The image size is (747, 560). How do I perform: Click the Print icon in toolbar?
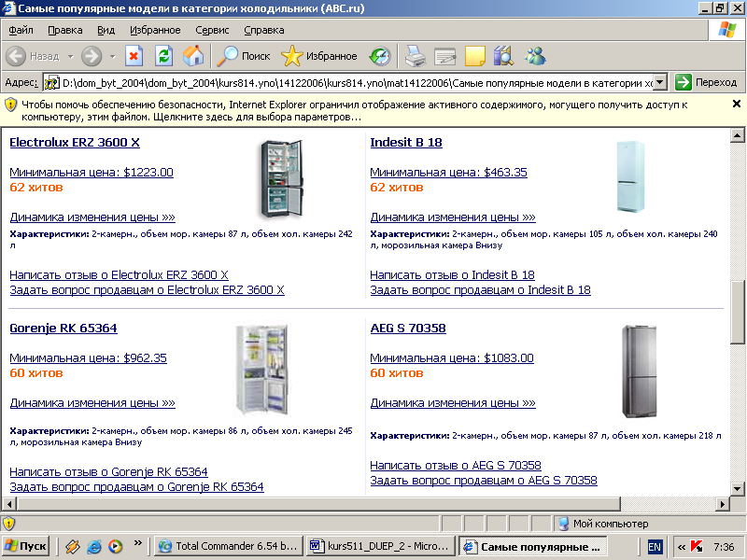[x=415, y=56]
